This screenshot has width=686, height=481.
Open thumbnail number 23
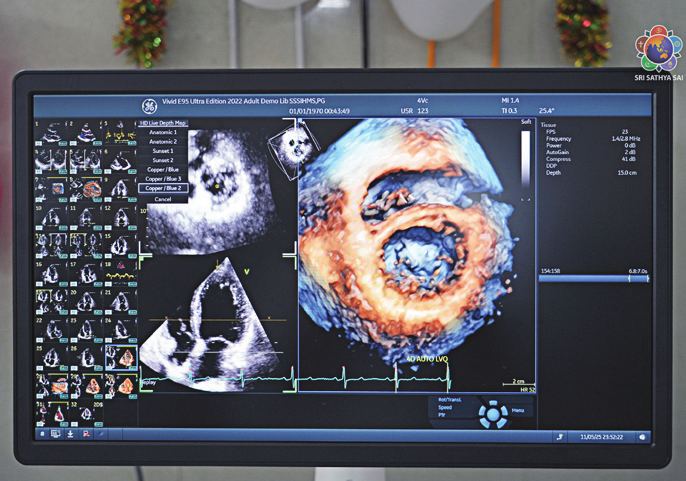[x=86, y=330]
